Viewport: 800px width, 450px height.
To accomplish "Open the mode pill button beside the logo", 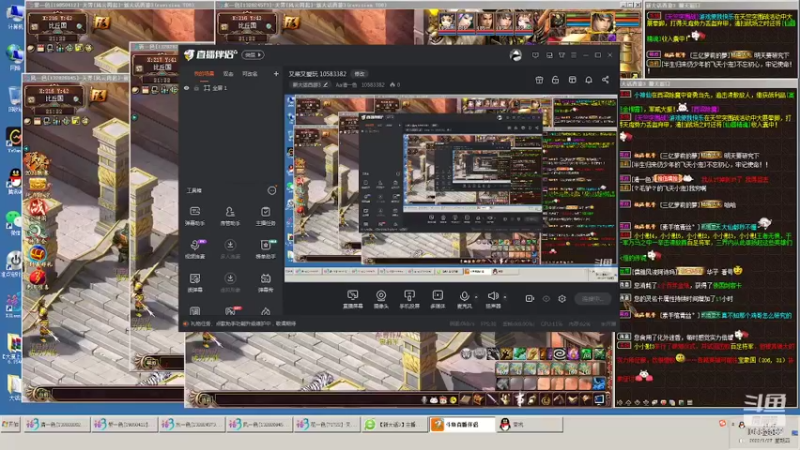I will [253, 55].
